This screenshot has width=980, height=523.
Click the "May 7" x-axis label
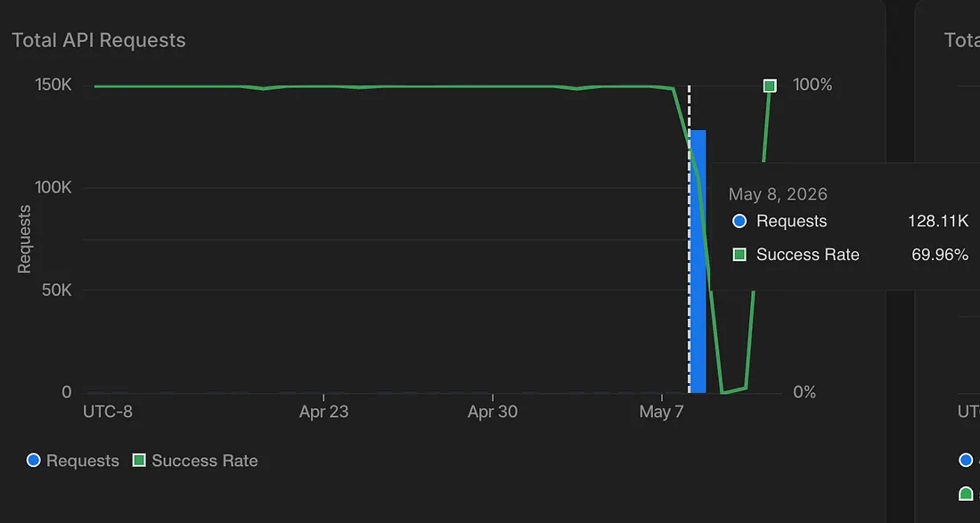click(x=662, y=412)
